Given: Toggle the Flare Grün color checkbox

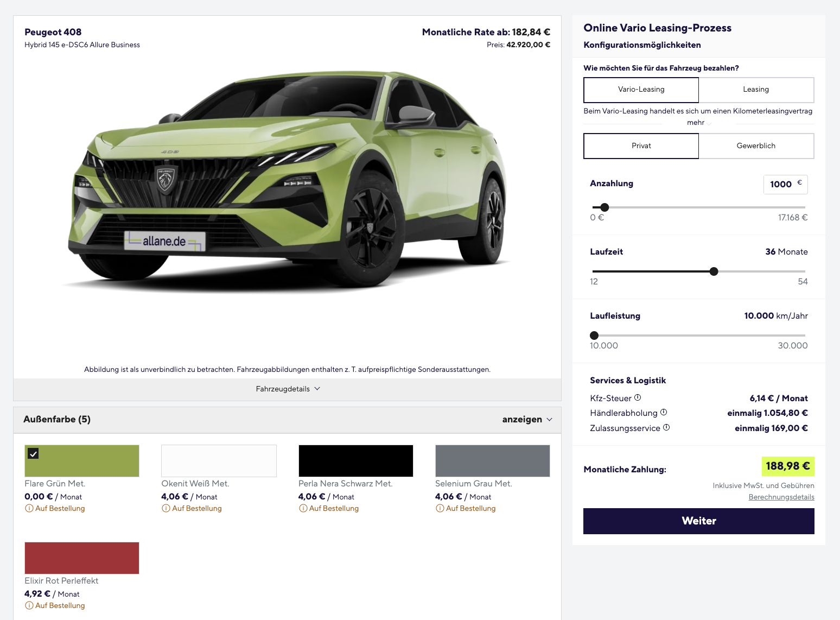Looking at the screenshot, I should click(33, 453).
